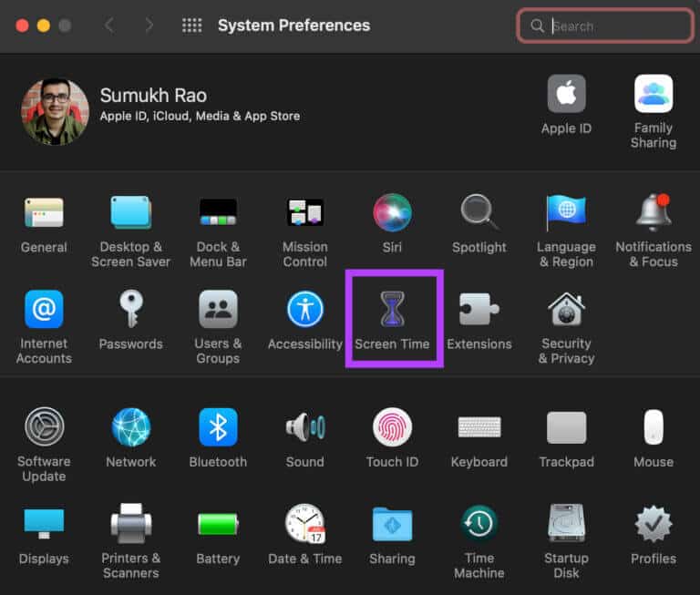Show all preferences grid button

pos(192,26)
